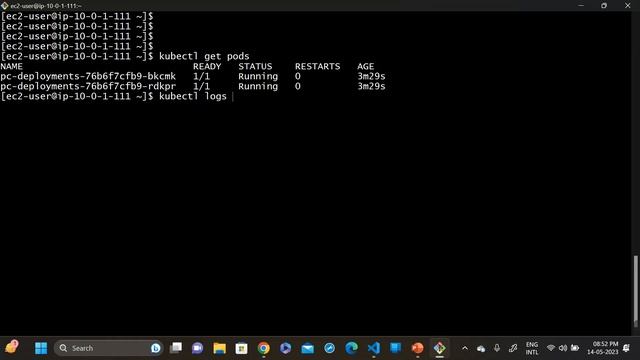Open the clock showing 08:52 PM
Viewport: 640px width, 360px height.
pyautogui.click(x=603, y=348)
